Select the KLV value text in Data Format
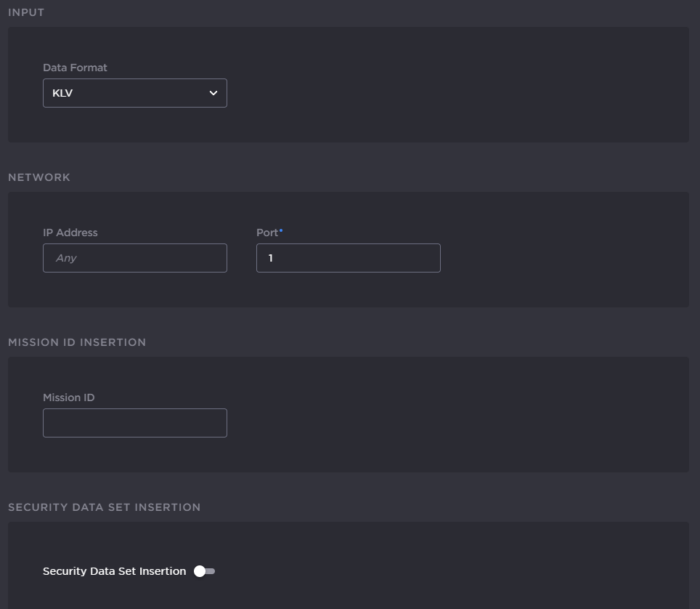Viewport: 700px width, 609px height. [62, 93]
